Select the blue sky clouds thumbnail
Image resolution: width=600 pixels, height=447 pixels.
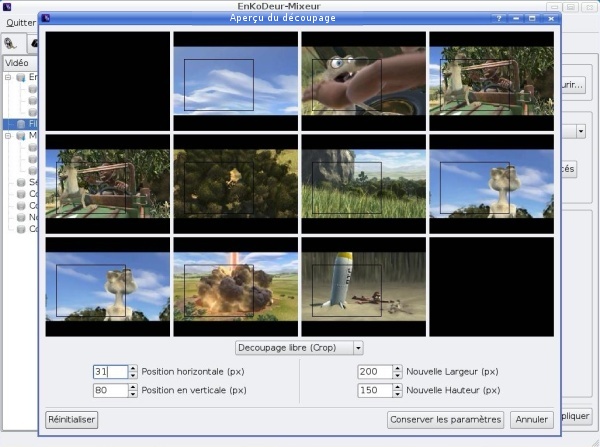tap(236, 81)
